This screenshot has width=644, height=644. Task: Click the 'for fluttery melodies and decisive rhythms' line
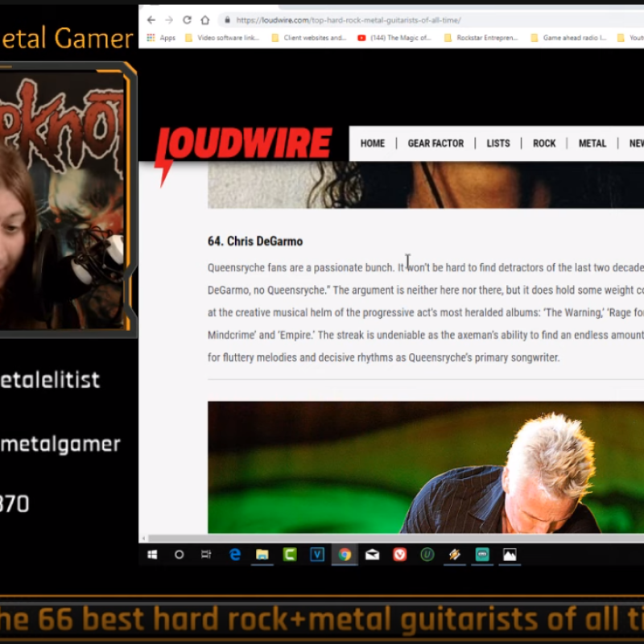[384, 357]
